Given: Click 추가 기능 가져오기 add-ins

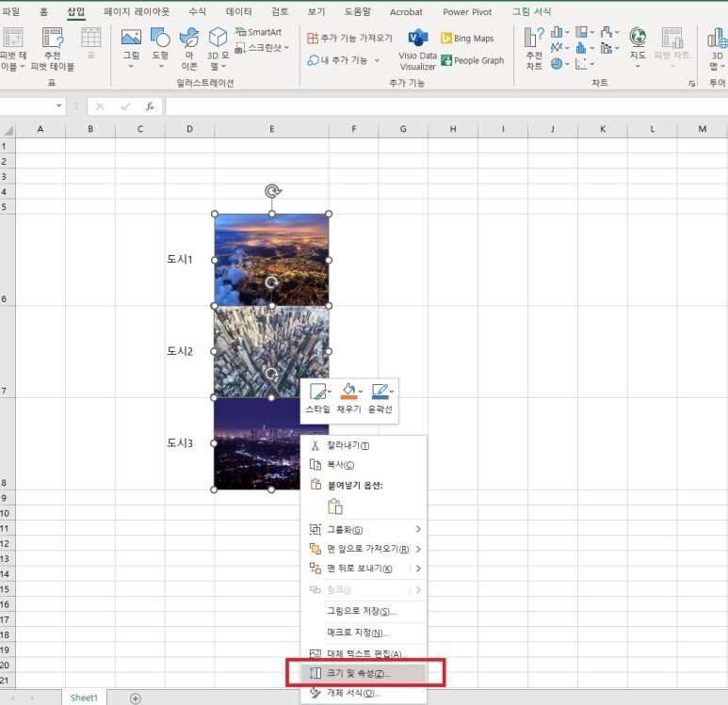Looking at the screenshot, I should (x=349, y=38).
